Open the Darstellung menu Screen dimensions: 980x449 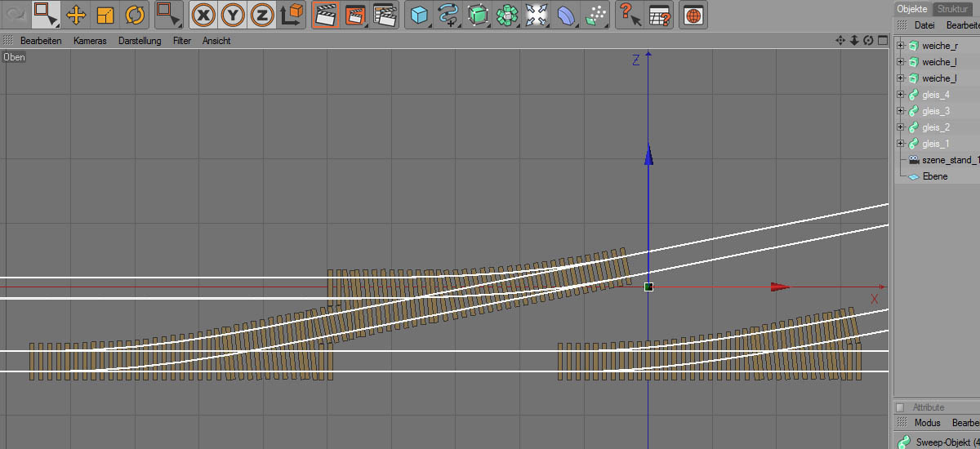point(140,41)
